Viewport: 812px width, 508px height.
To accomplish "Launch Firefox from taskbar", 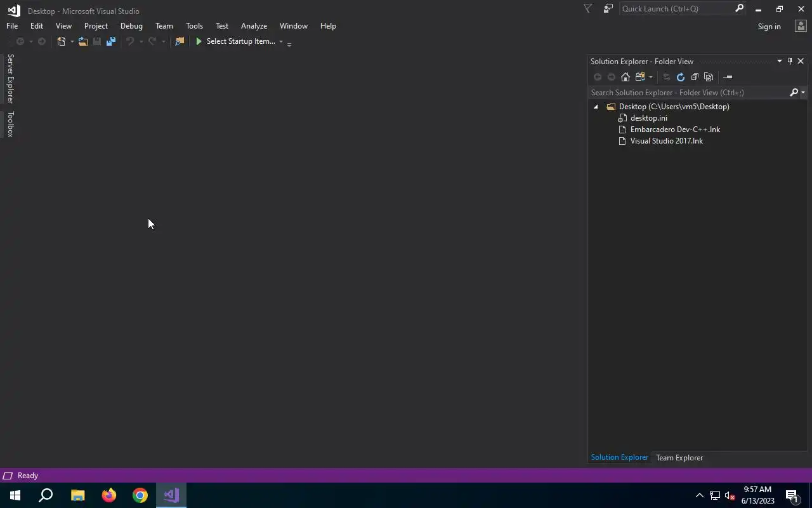I will 109,495.
